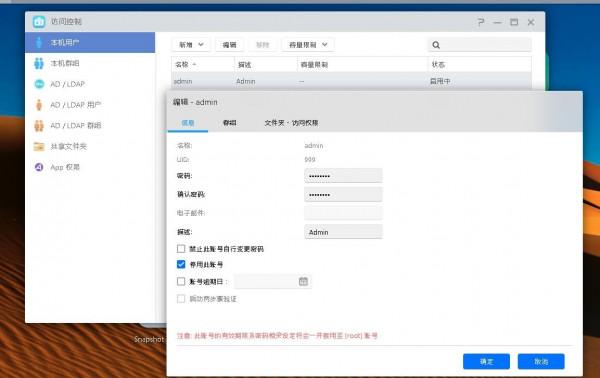Switch to the 信息 tab
Viewport: 600px width, 378px height.
(188, 123)
